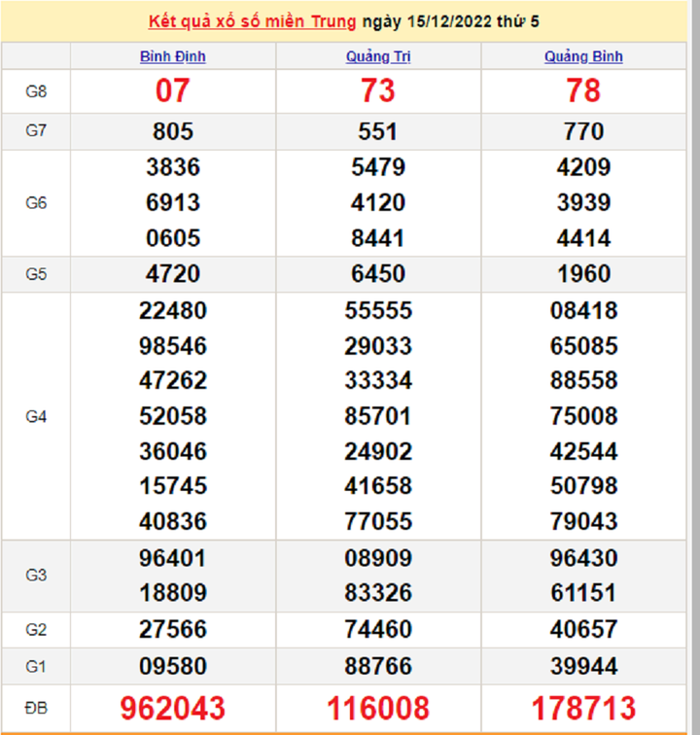This screenshot has width=700, height=735.
Task: Select the special prize number 962043
Action: point(173,708)
